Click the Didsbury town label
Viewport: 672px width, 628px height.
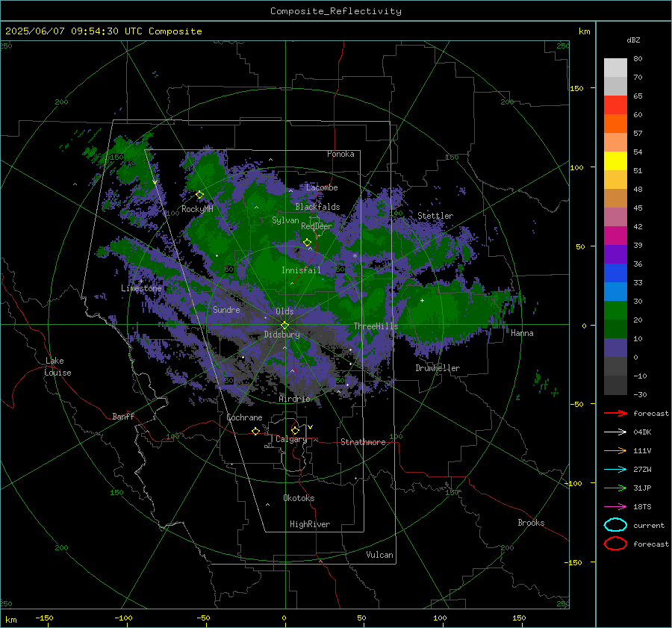click(x=281, y=335)
